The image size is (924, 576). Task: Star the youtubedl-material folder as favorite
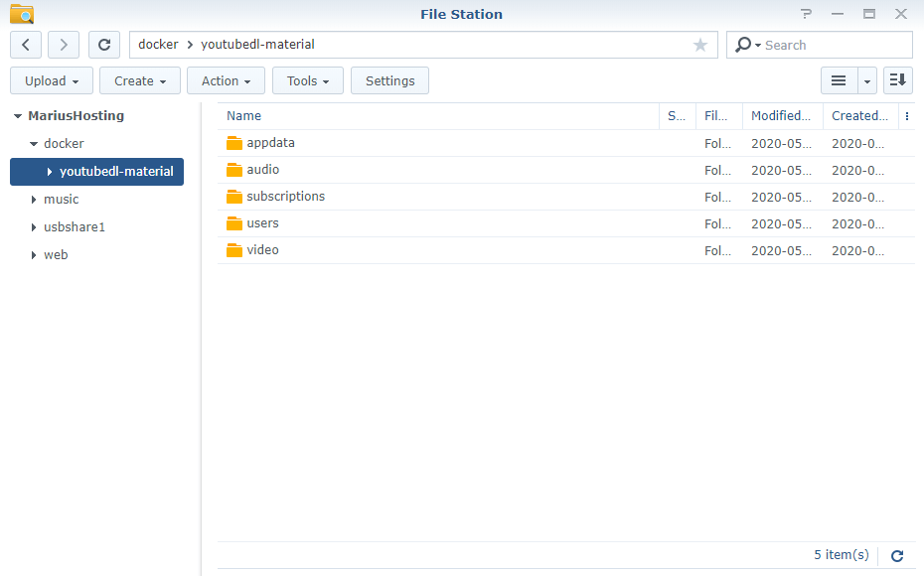700,45
